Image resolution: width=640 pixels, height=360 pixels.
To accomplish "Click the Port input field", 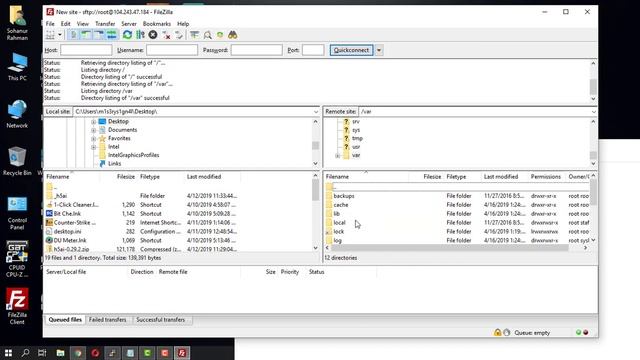I will pyautogui.click(x=313, y=50).
